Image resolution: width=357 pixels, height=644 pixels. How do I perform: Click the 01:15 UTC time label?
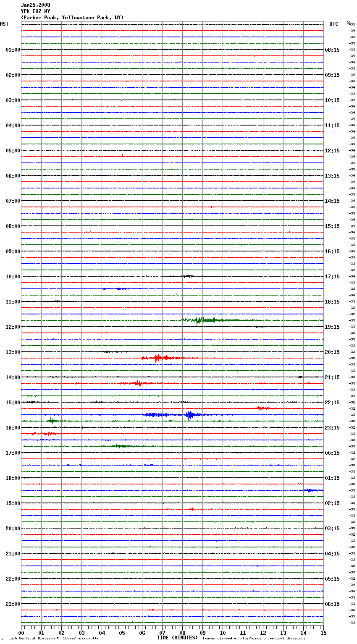tap(332, 478)
